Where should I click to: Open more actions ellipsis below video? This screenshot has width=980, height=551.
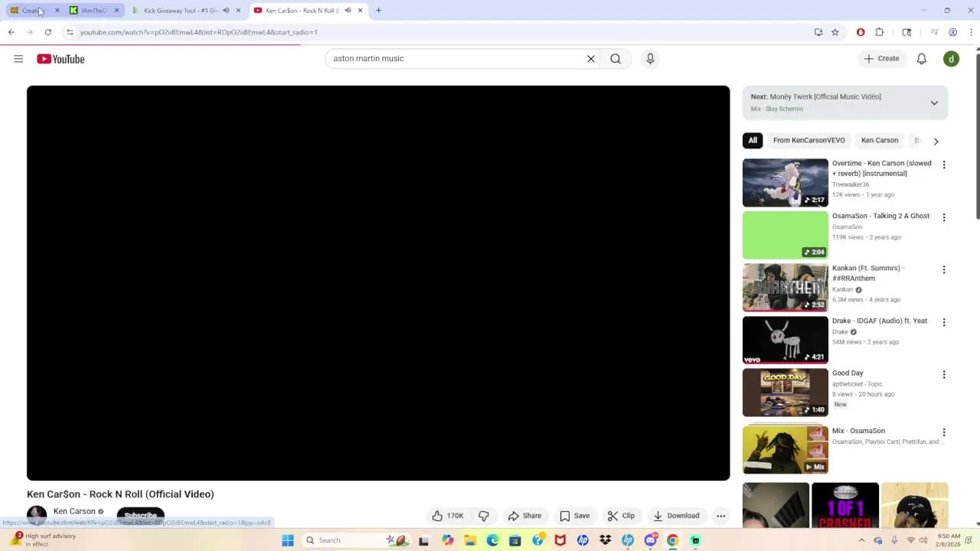(x=720, y=516)
